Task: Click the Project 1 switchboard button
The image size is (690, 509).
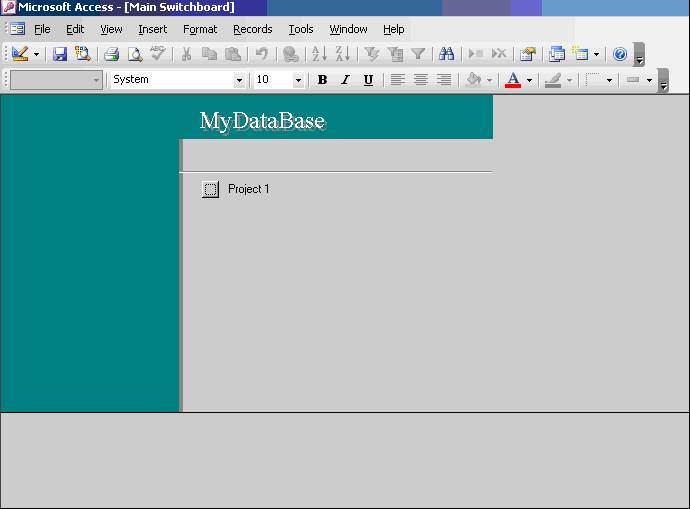Action: [210, 189]
